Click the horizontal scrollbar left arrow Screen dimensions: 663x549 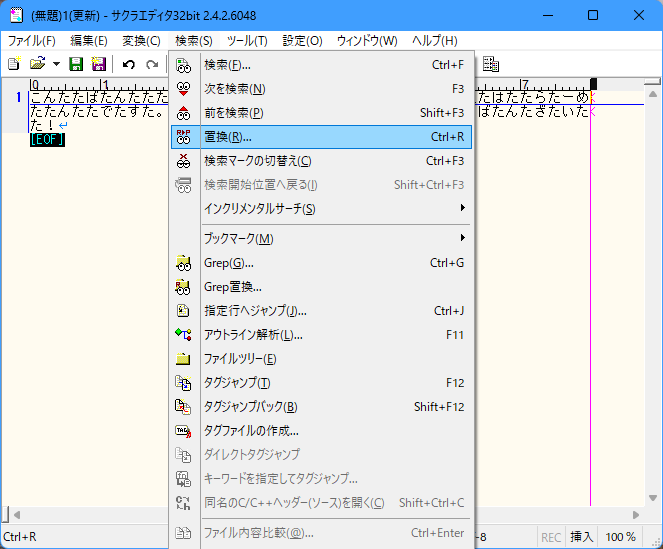[x=17, y=515]
